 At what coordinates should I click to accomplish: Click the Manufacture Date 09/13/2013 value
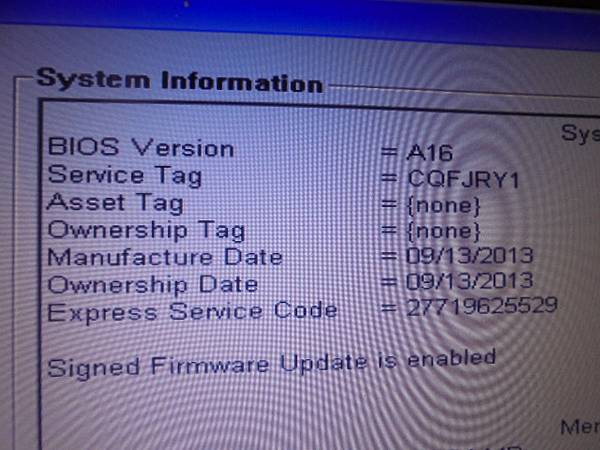pos(470,256)
